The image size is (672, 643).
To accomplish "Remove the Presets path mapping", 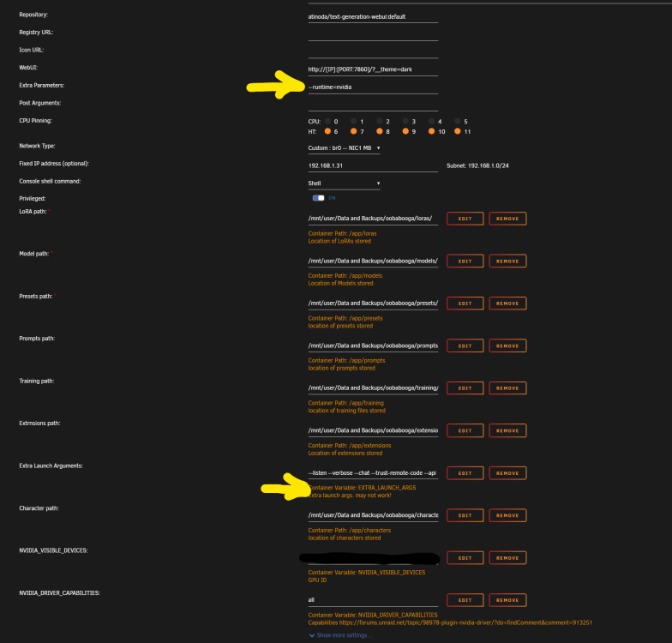I will point(507,303).
